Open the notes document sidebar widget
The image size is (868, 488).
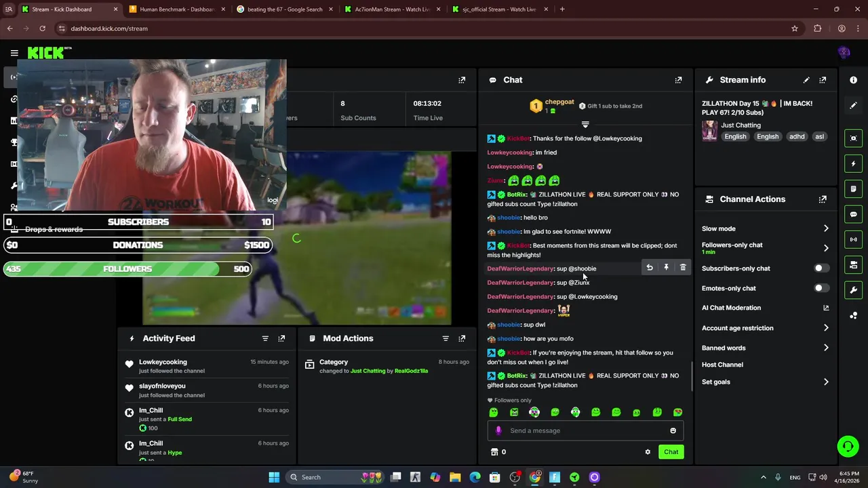(x=853, y=188)
